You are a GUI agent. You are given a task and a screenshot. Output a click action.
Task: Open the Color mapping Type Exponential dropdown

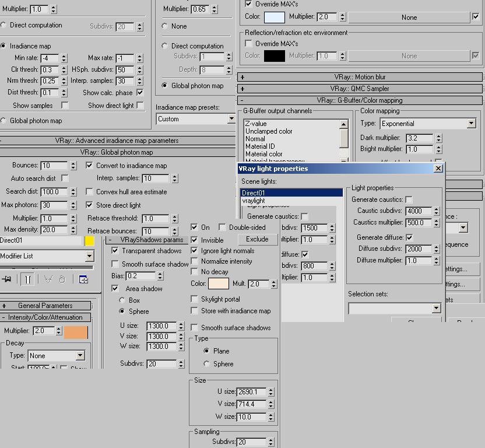[x=428, y=124]
